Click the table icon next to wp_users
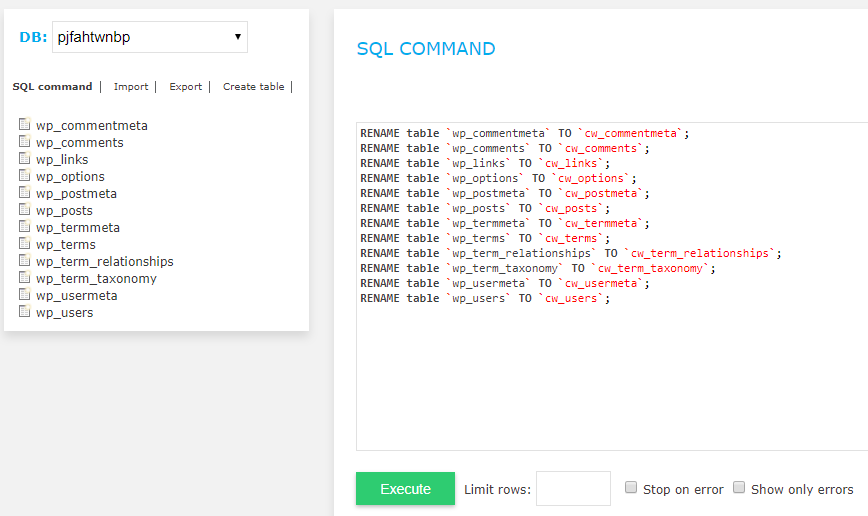 click(x=24, y=311)
